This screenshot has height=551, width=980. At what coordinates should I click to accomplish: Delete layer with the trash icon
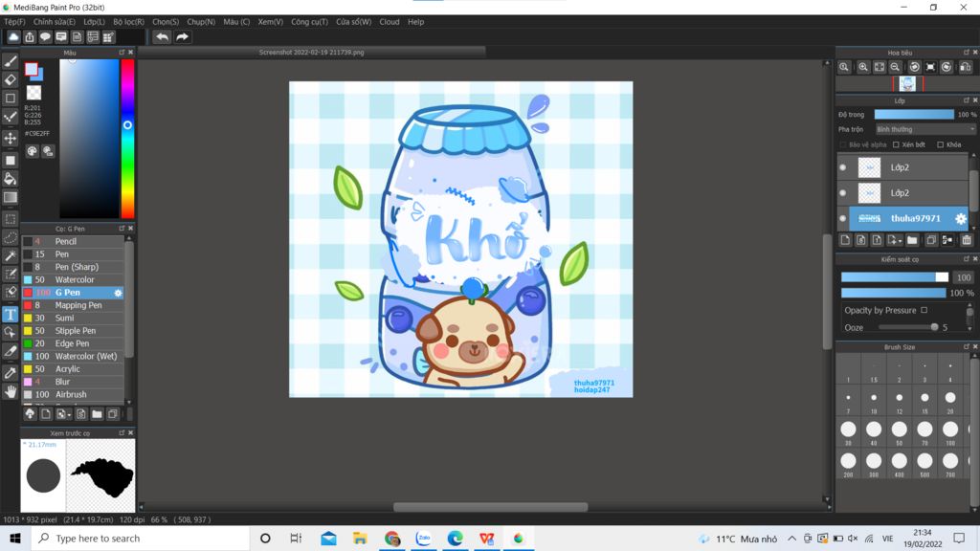pyautogui.click(x=967, y=240)
